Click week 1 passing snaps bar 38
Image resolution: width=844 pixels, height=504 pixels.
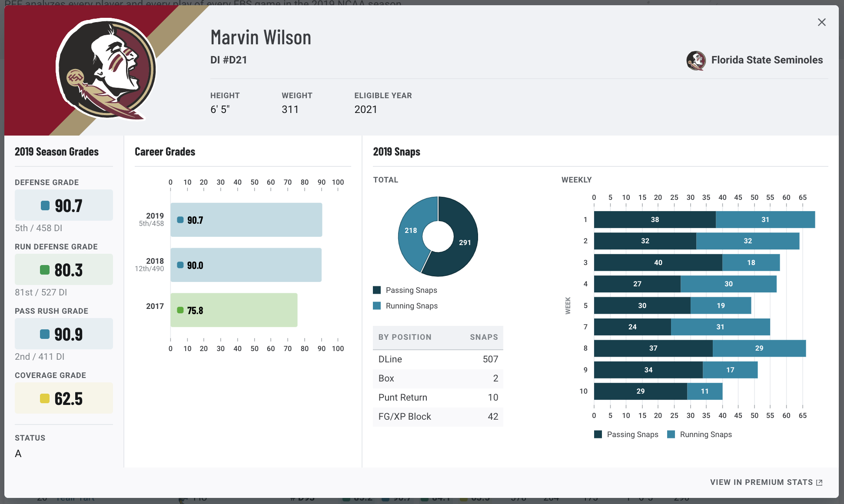point(655,220)
